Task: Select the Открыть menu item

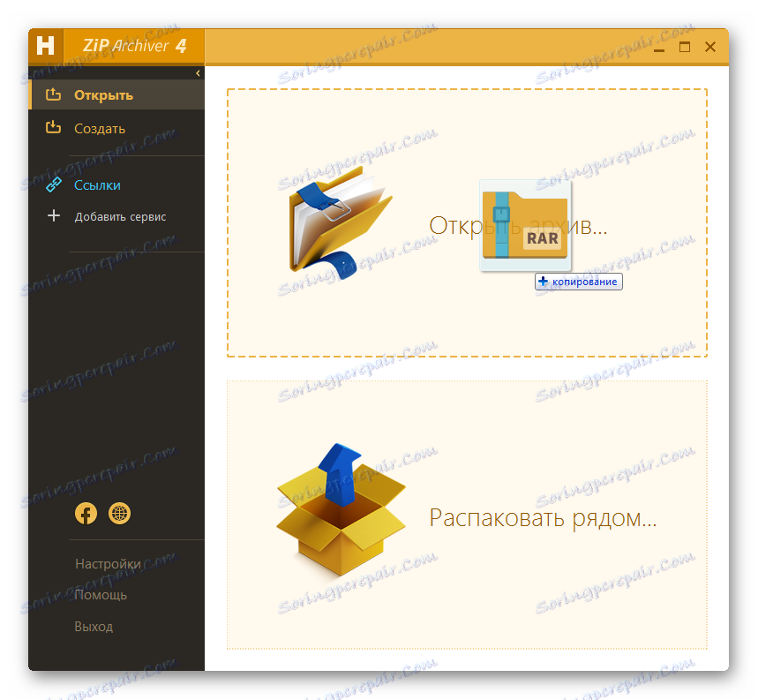Action: click(116, 94)
